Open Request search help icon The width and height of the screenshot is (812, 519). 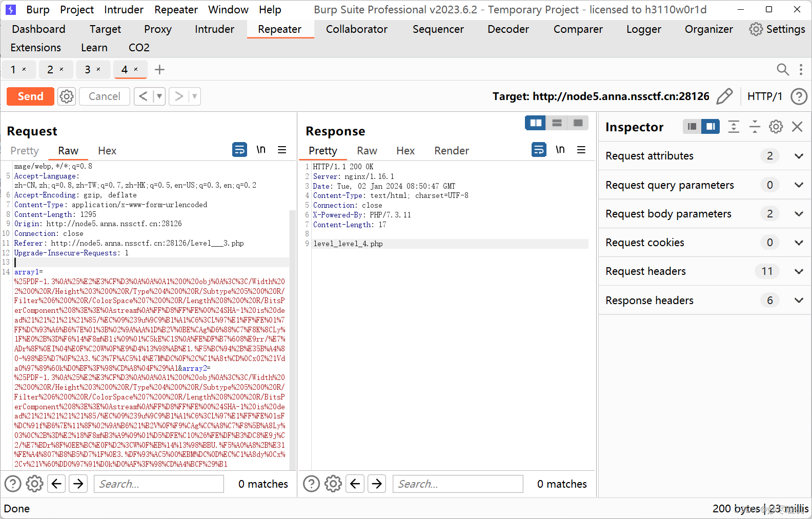click(x=13, y=484)
